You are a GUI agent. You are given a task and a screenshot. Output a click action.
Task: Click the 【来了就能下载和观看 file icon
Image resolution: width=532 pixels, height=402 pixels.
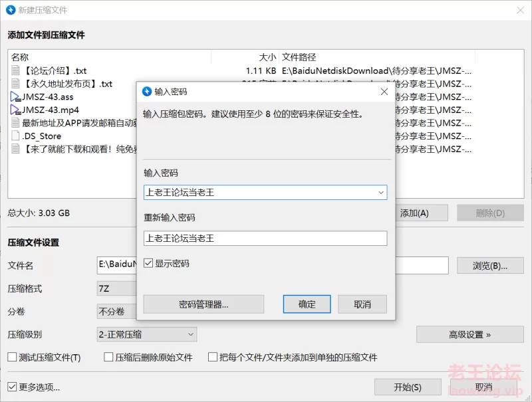pos(15,149)
